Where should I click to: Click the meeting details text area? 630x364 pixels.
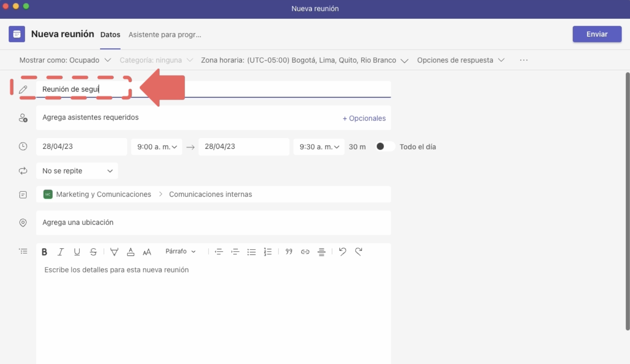(213, 313)
